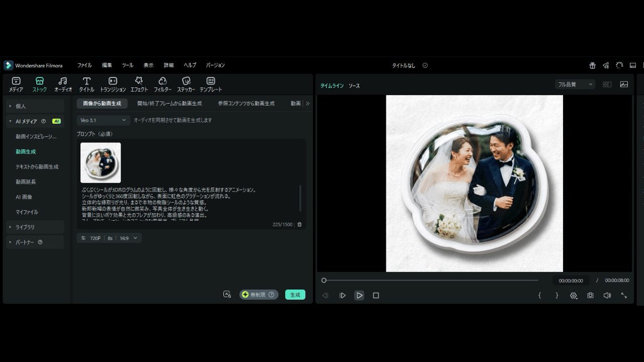Open the フル品質 preview quality dropdown

575,84
